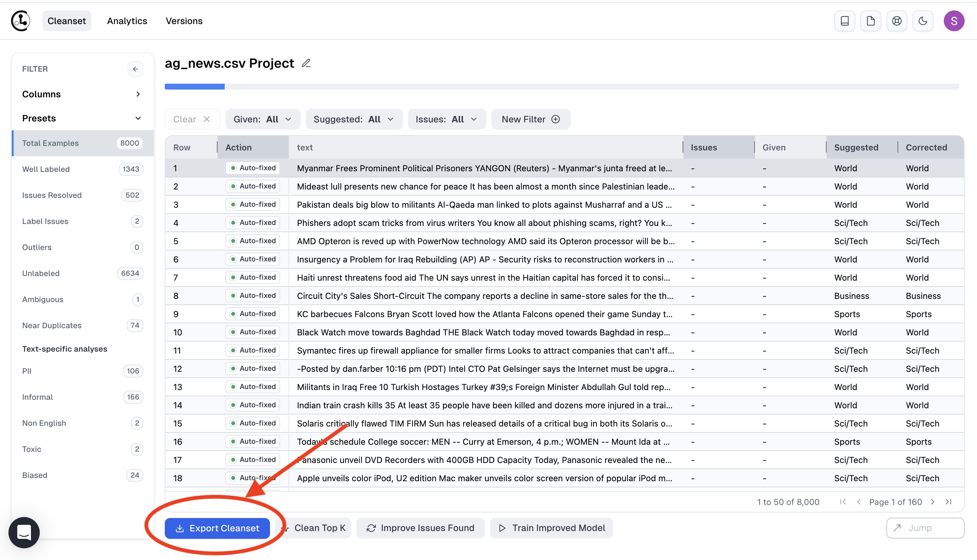Open the Versions tab
This screenshot has height=560, width=977.
click(184, 20)
